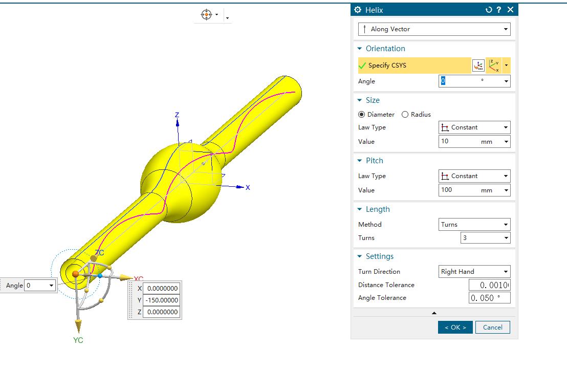The image size is (567, 392).
Task: Click the YC axis arrow handle
Action: pyautogui.click(x=78, y=326)
